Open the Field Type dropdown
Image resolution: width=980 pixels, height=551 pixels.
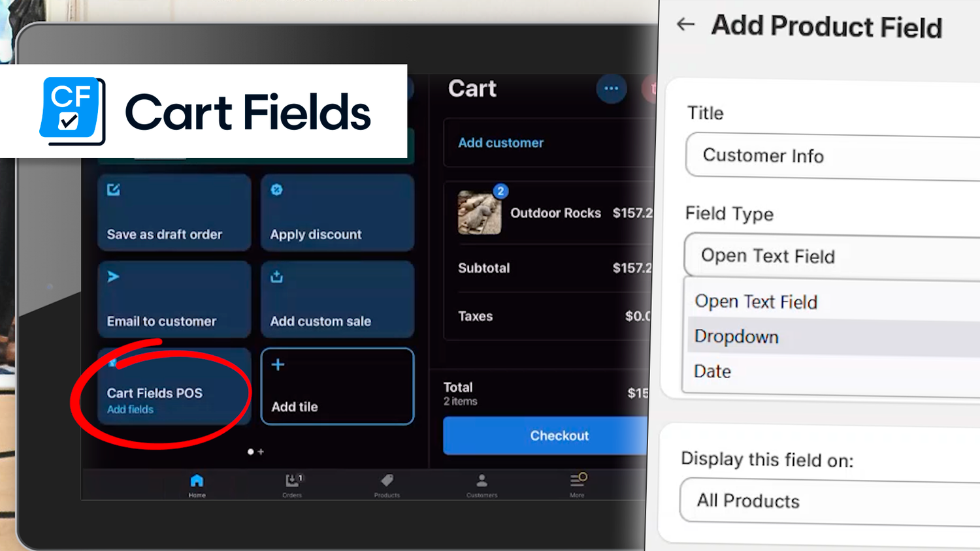[832, 256]
